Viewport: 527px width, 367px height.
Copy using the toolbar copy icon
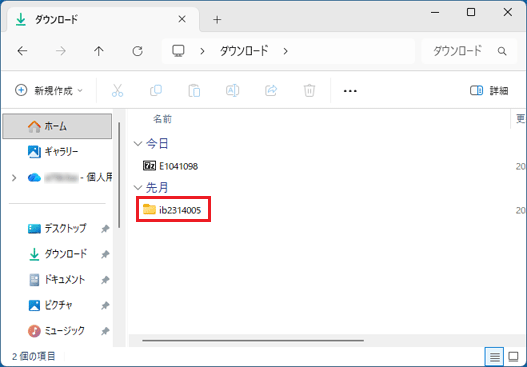click(156, 91)
